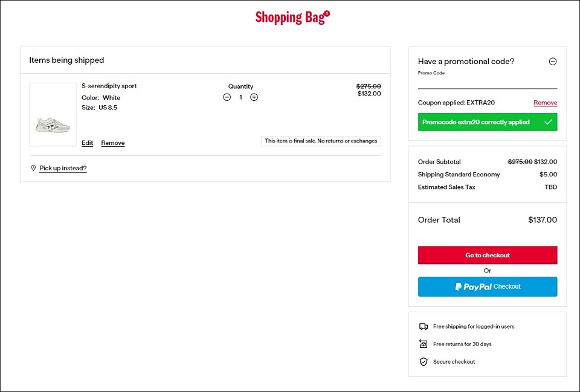This screenshot has width=580, height=392.
Task: Click Estimated Sales Tax TBD value
Action: pyautogui.click(x=551, y=187)
